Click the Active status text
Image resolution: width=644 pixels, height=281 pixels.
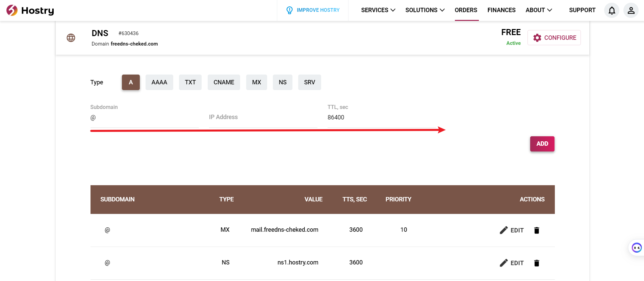point(513,43)
